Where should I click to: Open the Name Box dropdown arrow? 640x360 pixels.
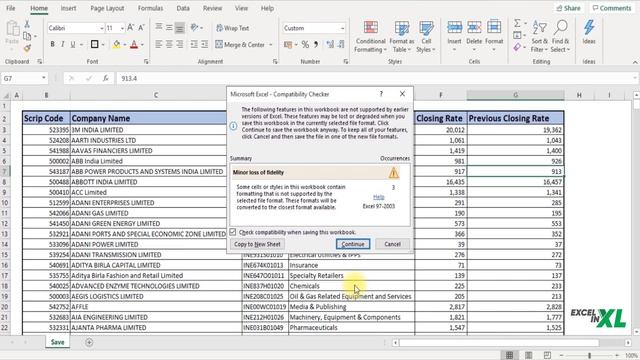[43, 78]
